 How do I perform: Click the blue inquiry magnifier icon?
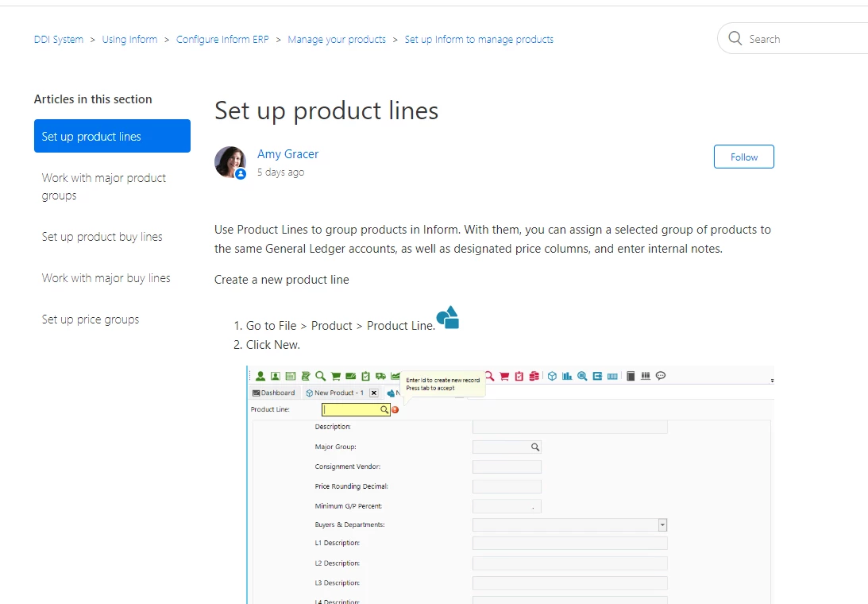click(582, 376)
